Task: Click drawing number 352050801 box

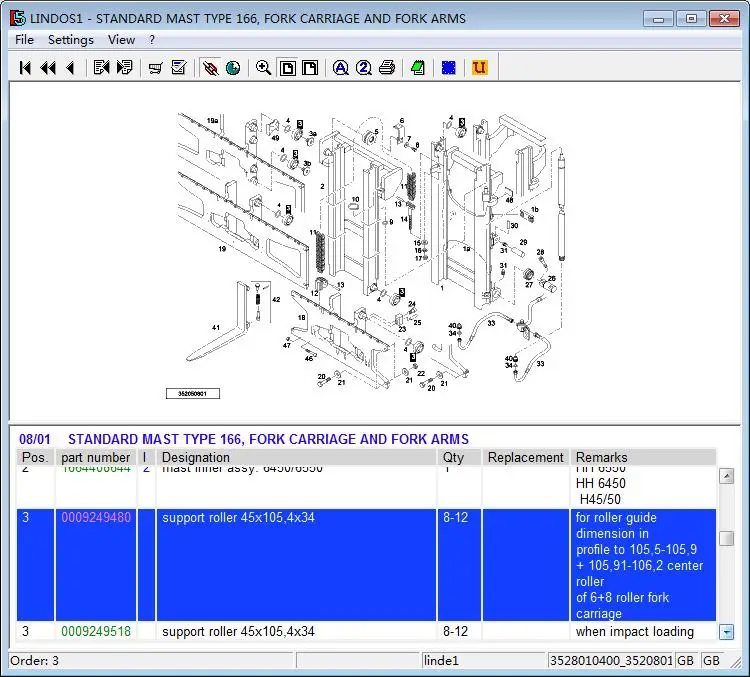Action: click(x=193, y=394)
